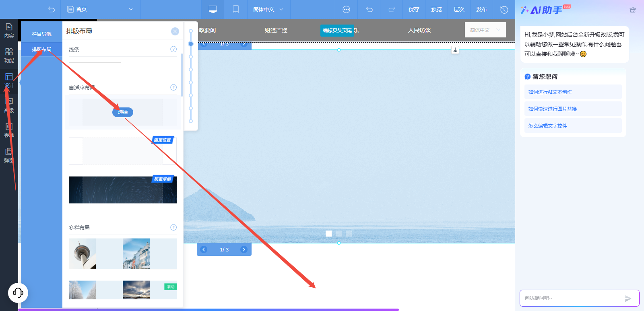
Task: Open the 弹窗 popup sidebar section
Action: [x=9, y=155]
